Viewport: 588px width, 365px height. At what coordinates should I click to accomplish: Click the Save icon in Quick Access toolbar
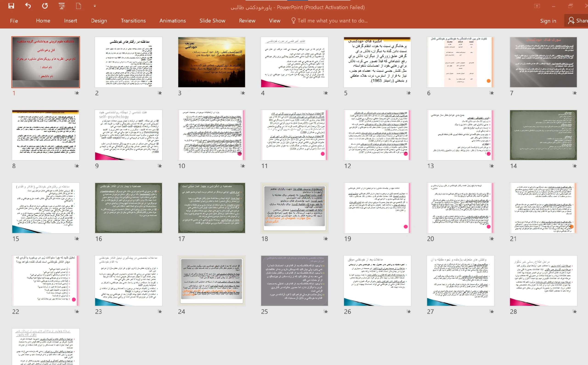tap(11, 6)
